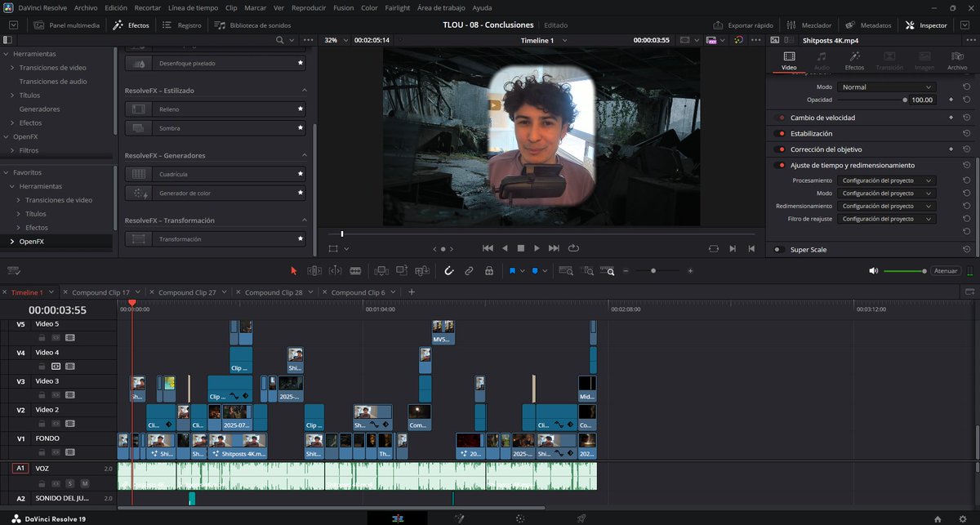Toggle Estabilización enable switch
Image resolution: width=980 pixels, height=525 pixels.
[x=780, y=133]
